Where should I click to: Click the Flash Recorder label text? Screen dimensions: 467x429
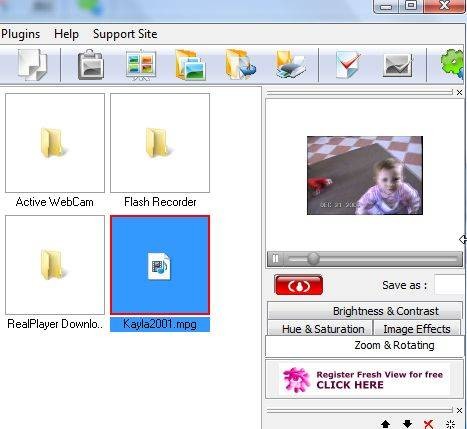160,202
